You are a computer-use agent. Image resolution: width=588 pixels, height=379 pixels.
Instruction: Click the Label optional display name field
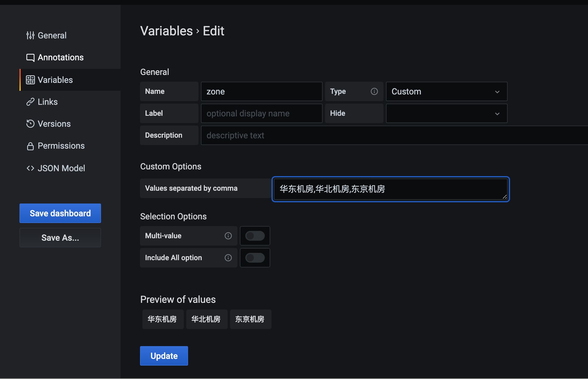click(x=262, y=113)
